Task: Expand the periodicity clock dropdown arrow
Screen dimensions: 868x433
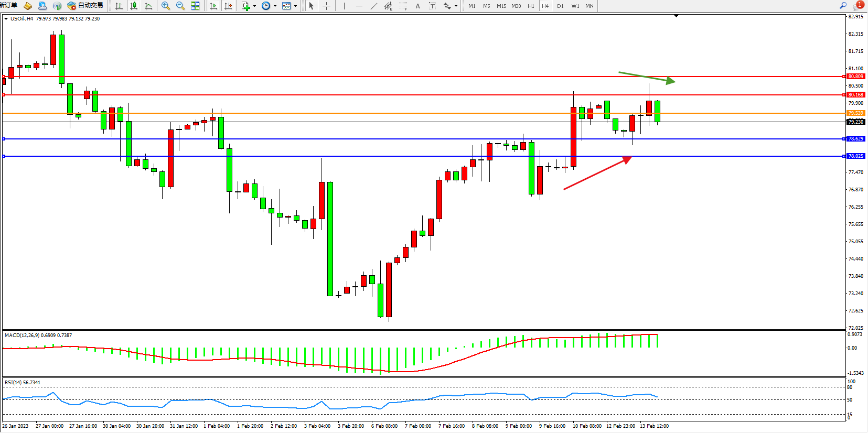Action: click(x=275, y=6)
